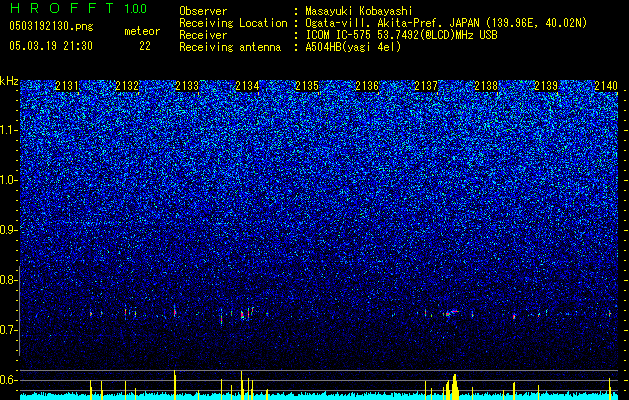Click the 2138 time marker
This screenshot has width=629, height=400.
pos(486,86)
